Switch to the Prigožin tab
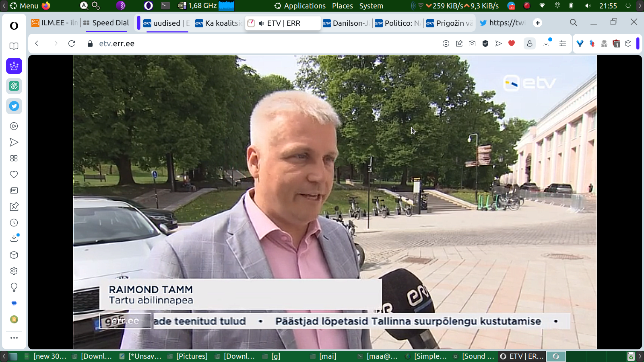This screenshot has height=362, width=644. pos(449,23)
